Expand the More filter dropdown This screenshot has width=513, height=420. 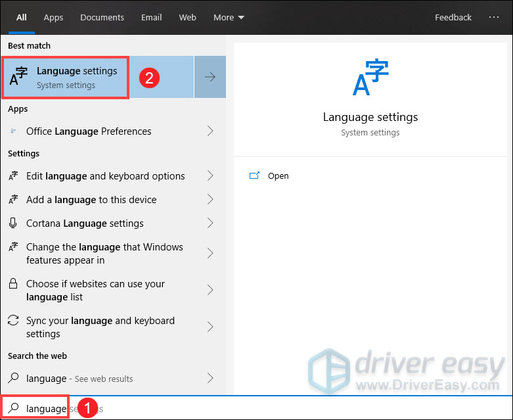(x=229, y=17)
